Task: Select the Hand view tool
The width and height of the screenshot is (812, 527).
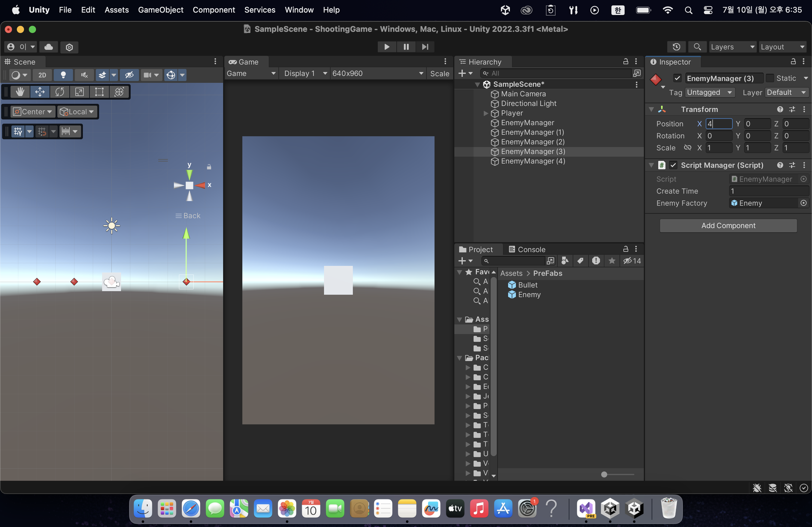Action: coord(20,92)
